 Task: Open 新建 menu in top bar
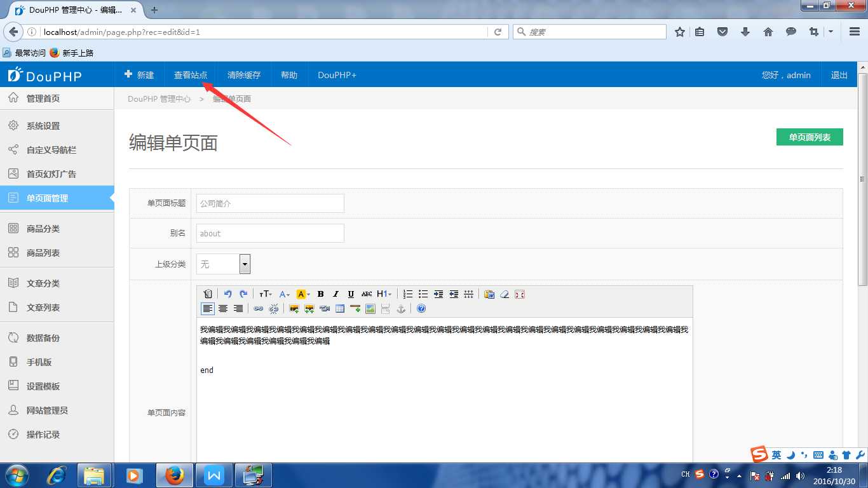click(x=139, y=75)
